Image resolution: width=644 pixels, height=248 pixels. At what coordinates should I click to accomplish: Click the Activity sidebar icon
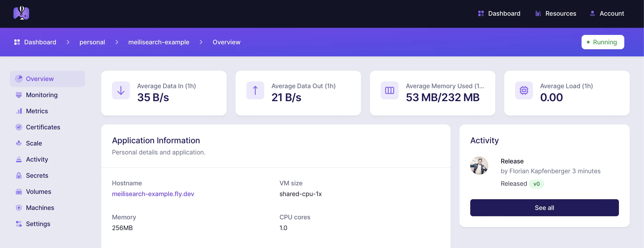[19, 159]
